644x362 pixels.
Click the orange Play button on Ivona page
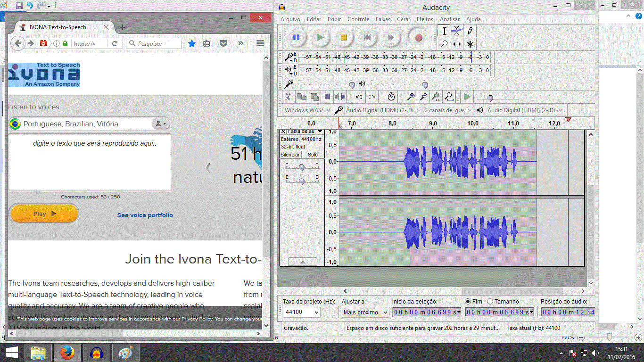(x=44, y=214)
